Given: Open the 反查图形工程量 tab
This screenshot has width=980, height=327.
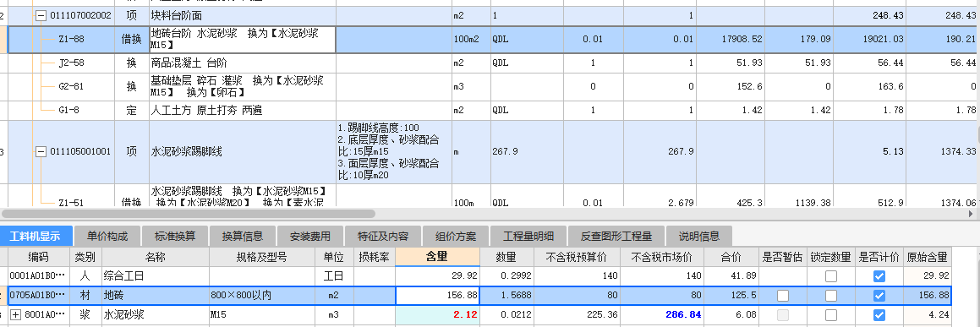Looking at the screenshot, I should (x=616, y=237).
